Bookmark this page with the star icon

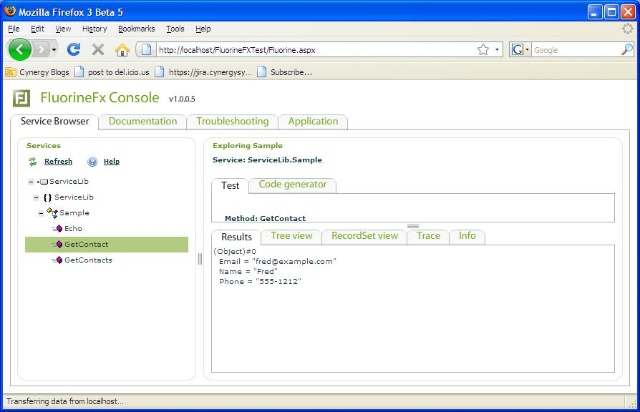[x=483, y=50]
